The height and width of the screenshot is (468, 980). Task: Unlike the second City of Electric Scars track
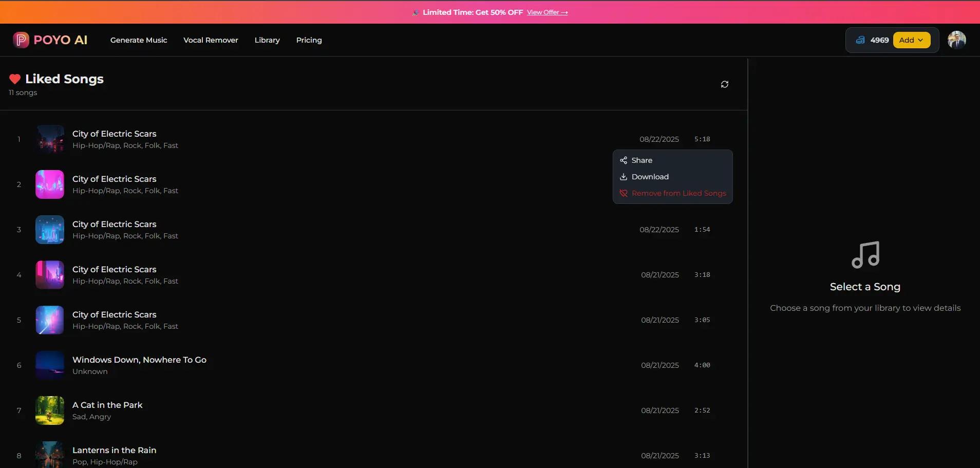coord(679,193)
